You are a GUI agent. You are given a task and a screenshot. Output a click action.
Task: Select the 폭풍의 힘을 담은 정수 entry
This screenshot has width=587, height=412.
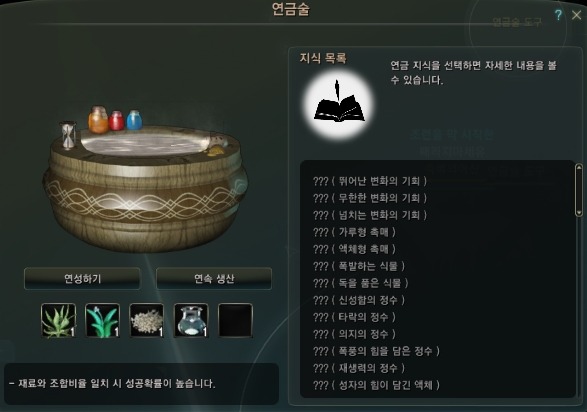[376, 351]
